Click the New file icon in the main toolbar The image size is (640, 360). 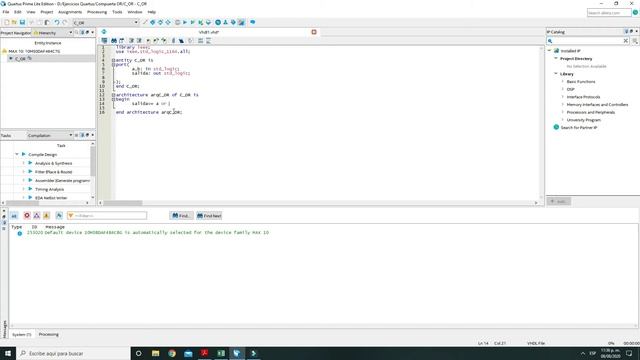point(7,22)
